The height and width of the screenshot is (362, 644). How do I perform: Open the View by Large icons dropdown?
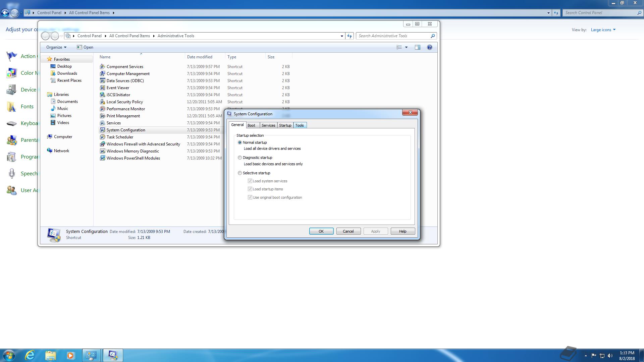[603, 30]
